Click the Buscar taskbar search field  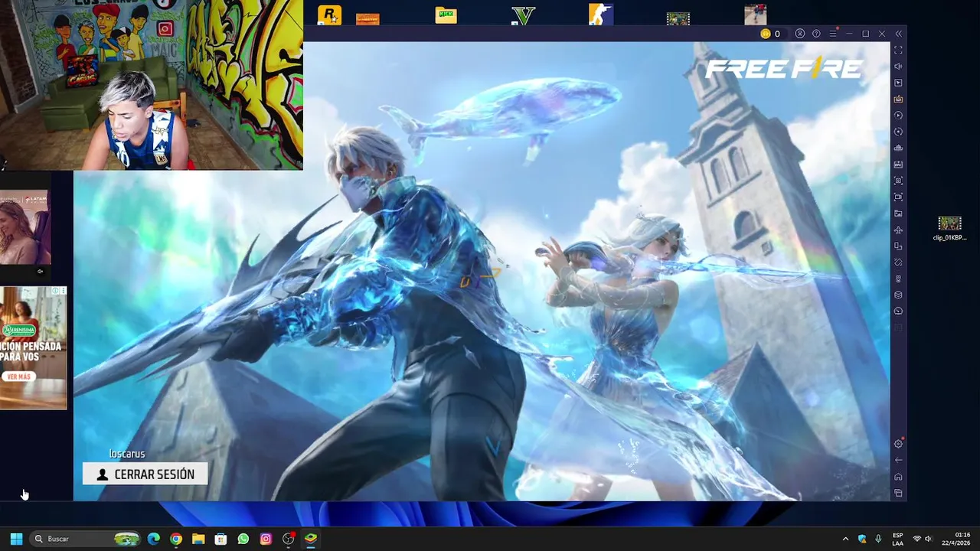click(x=86, y=539)
